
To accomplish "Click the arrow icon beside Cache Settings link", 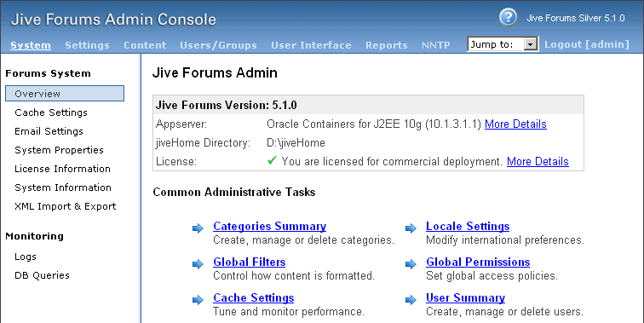I will [x=198, y=300].
